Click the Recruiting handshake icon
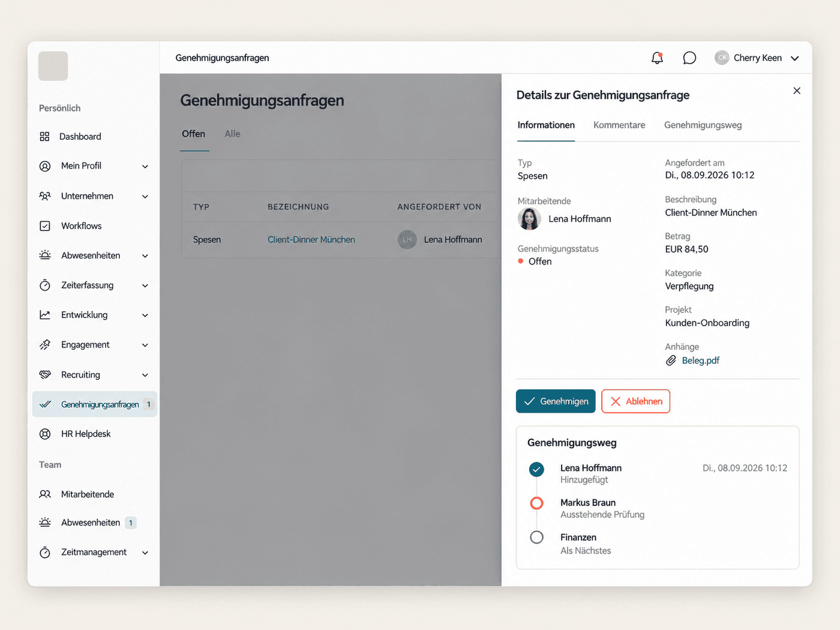The width and height of the screenshot is (840, 630). click(x=45, y=375)
